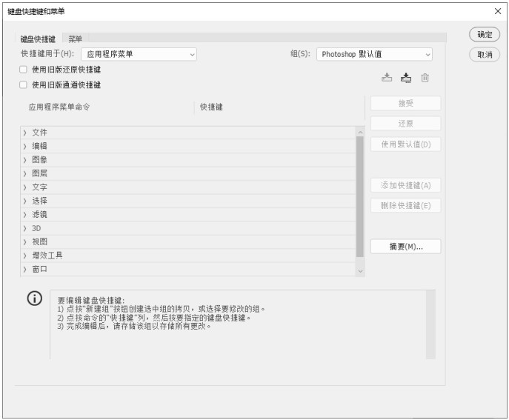Click the 快捷键 column header
The height and width of the screenshot is (420, 509).
click(211, 107)
